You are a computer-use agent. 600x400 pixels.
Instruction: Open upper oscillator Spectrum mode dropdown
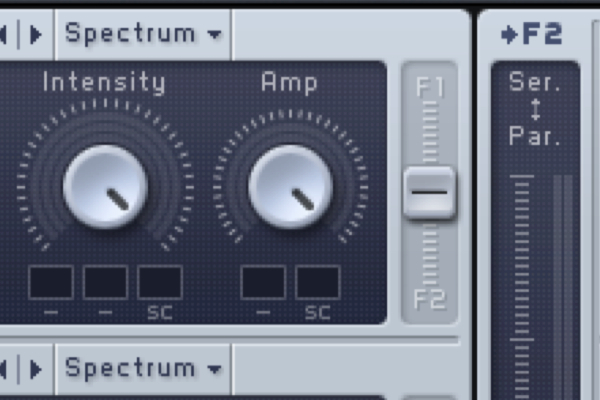pos(143,34)
